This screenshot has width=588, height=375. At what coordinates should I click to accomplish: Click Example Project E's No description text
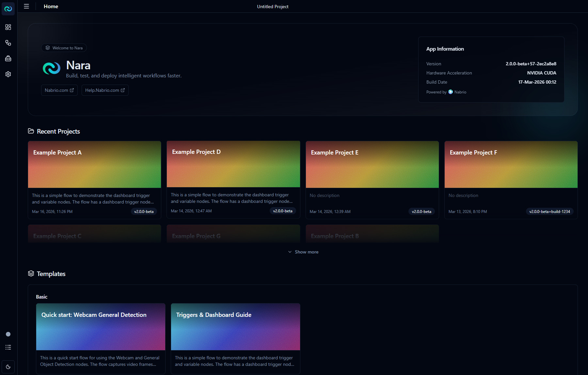point(325,195)
